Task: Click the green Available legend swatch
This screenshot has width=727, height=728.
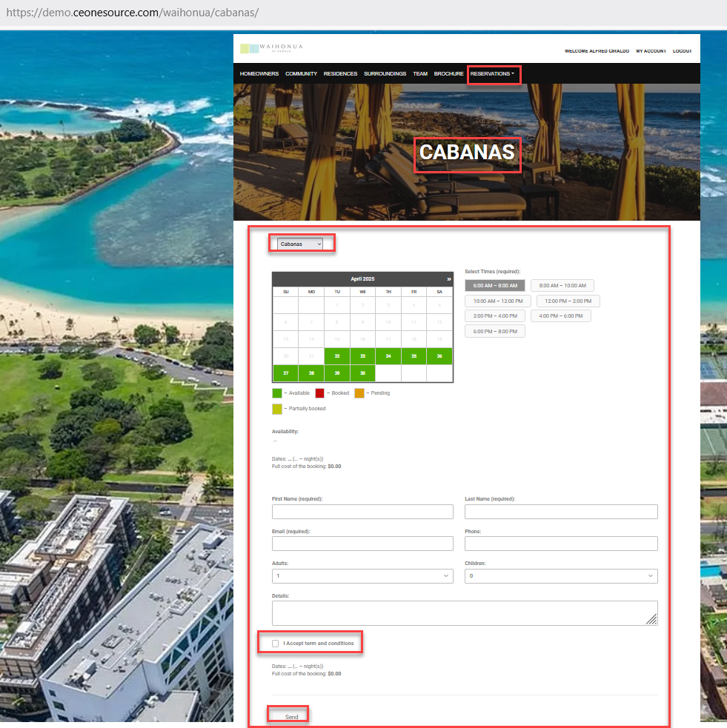Action: tap(277, 393)
